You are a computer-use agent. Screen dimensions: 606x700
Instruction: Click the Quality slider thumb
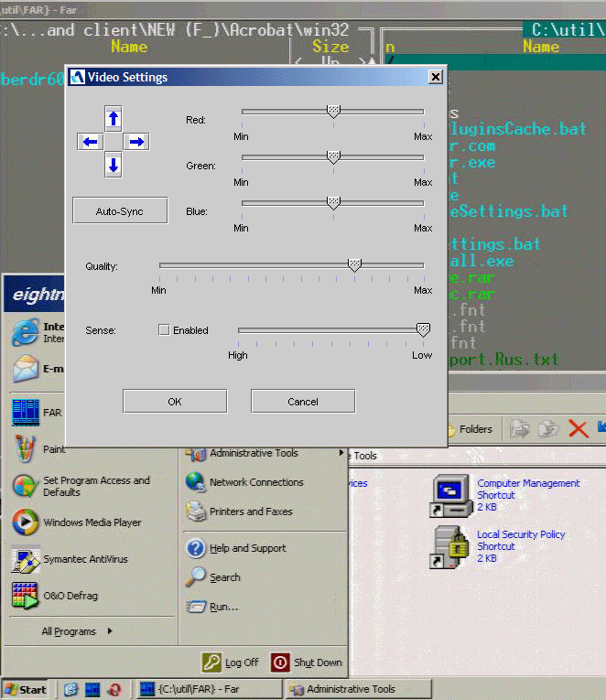(x=354, y=265)
